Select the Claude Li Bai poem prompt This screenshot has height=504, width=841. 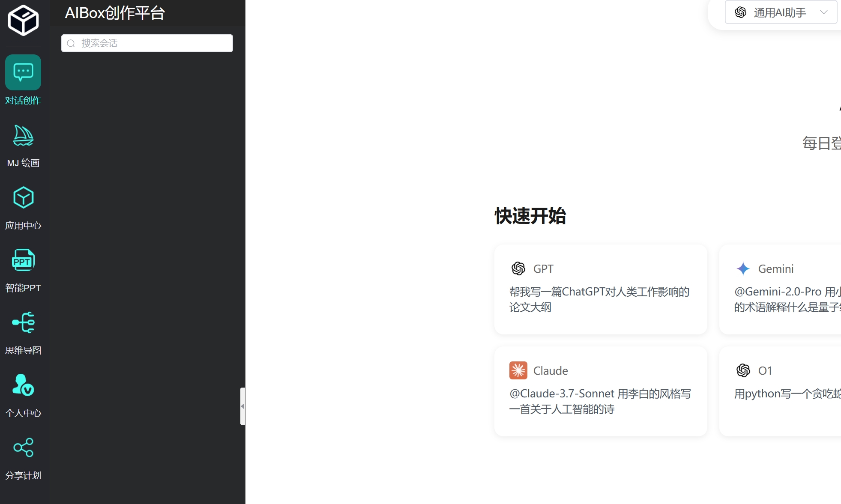click(x=600, y=391)
